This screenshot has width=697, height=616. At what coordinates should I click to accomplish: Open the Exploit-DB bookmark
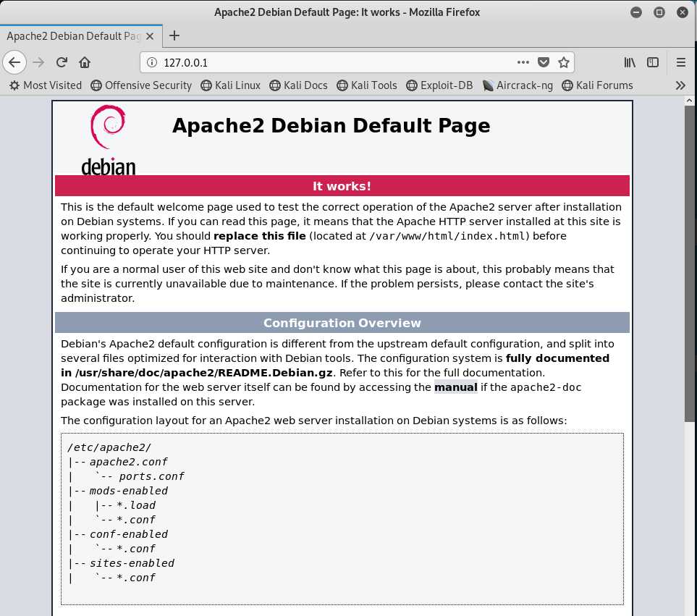point(439,85)
